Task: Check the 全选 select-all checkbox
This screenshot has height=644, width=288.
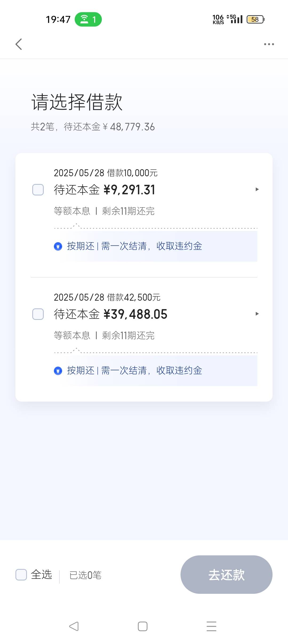Action: [21, 575]
